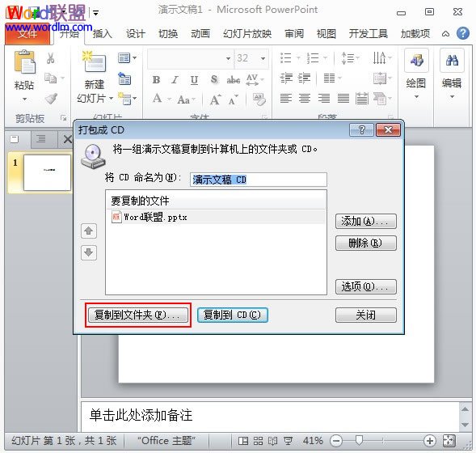Click the fit slide to window icon
Viewport: 476px width, 453px height.
pos(449,441)
